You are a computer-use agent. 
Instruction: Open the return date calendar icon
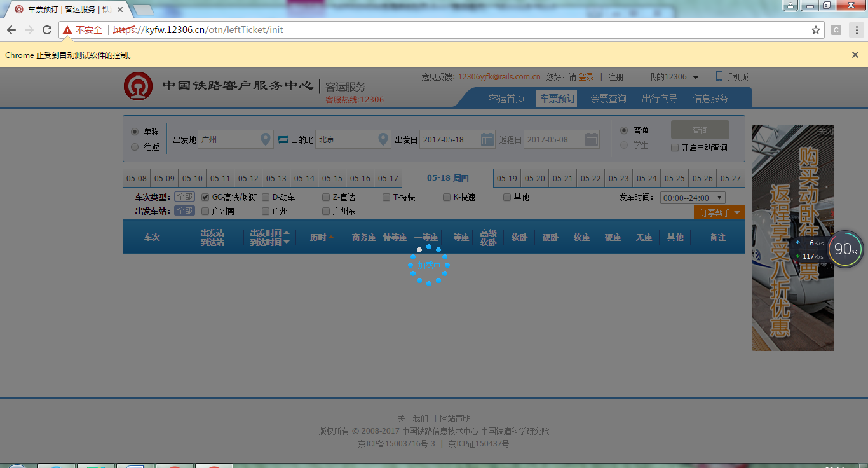[x=592, y=139]
